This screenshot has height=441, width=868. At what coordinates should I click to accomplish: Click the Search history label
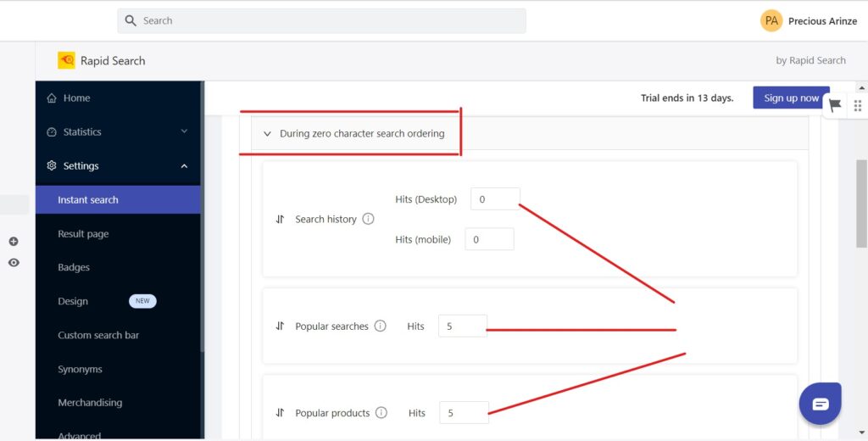coord(326,220)
